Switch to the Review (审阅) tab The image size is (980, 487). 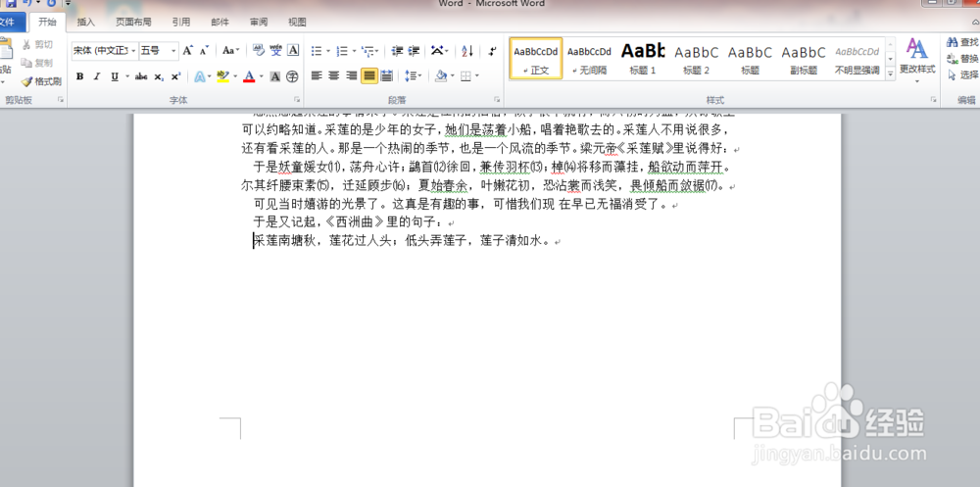click(259, 22)
